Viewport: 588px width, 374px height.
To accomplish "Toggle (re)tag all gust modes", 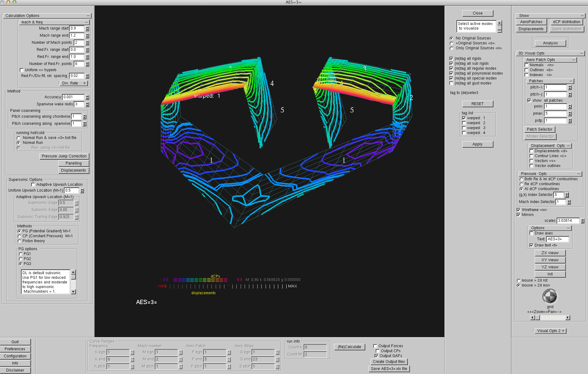I will (451, 83).
